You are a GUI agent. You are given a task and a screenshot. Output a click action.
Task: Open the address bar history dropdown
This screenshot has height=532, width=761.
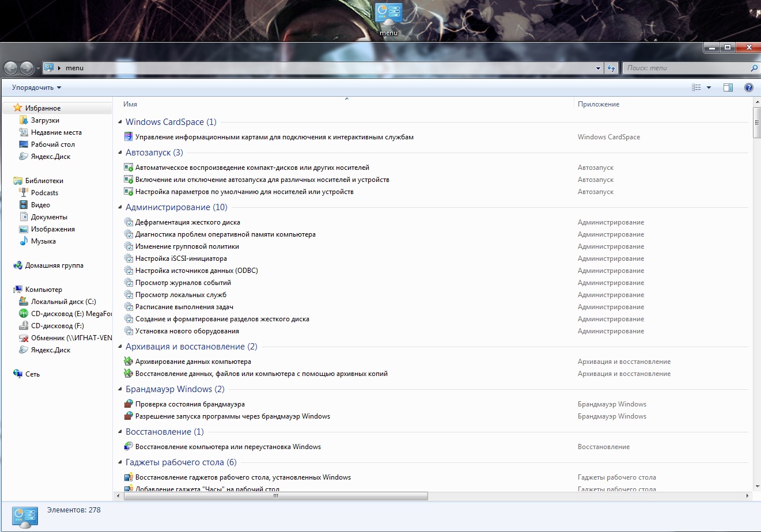point(598,68)
